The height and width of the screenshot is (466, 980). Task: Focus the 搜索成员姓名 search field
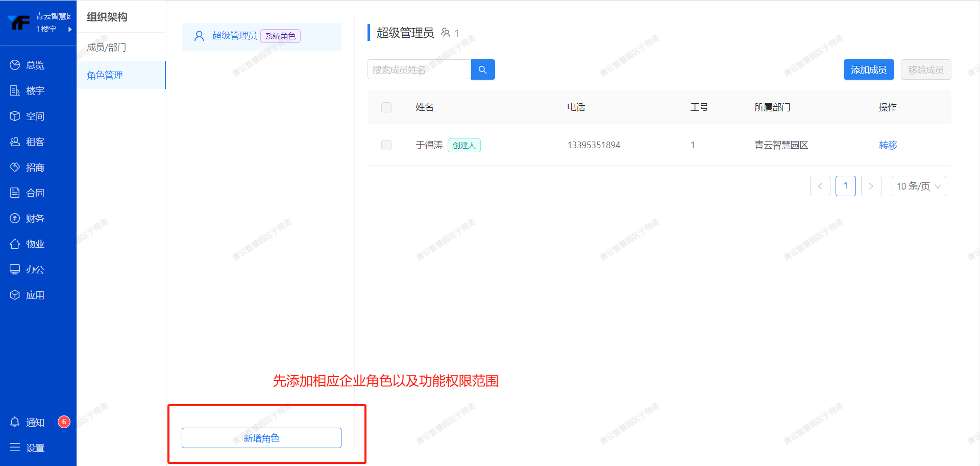pos(419,69)
